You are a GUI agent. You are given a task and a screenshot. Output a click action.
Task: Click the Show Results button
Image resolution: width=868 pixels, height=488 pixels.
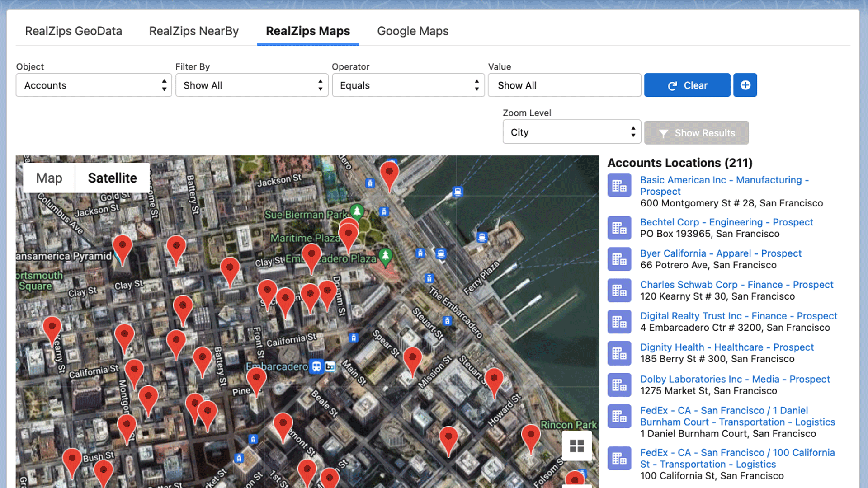point(696,133)
